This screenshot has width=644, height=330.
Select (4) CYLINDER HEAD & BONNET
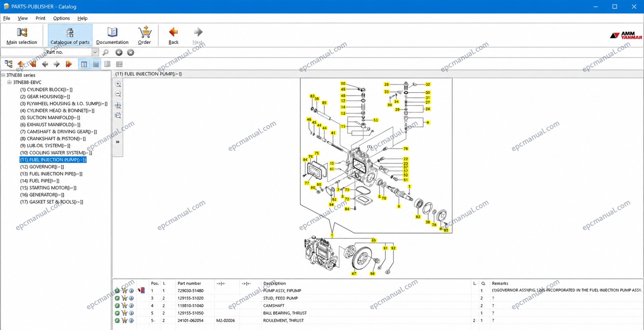pos(57,111)
